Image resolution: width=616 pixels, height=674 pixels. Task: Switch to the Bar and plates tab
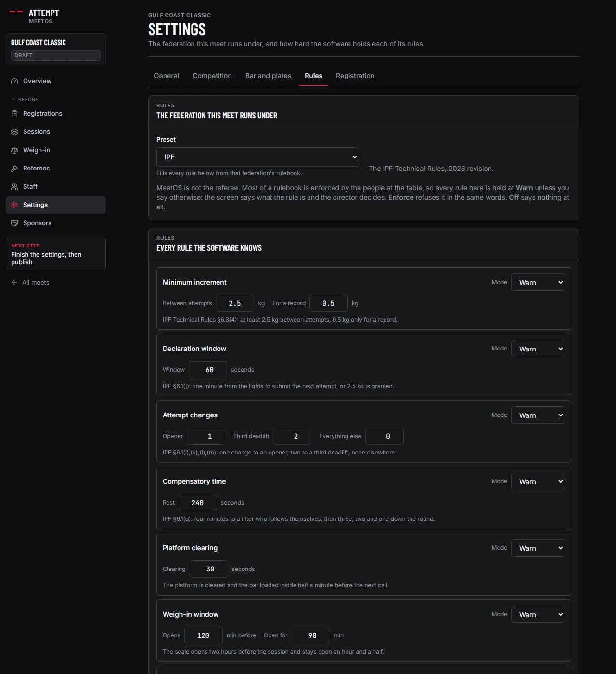[268, 76]
